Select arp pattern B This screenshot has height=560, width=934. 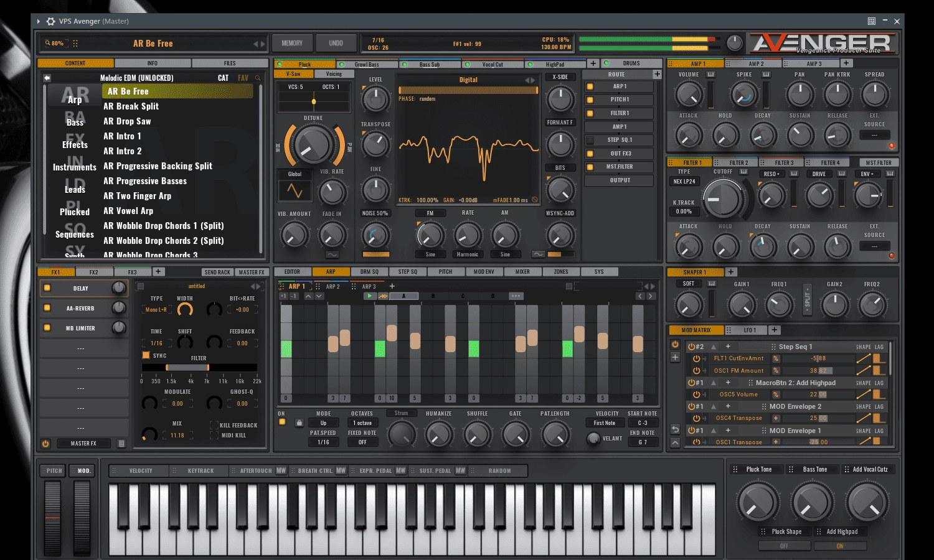[x=433, y=296]
